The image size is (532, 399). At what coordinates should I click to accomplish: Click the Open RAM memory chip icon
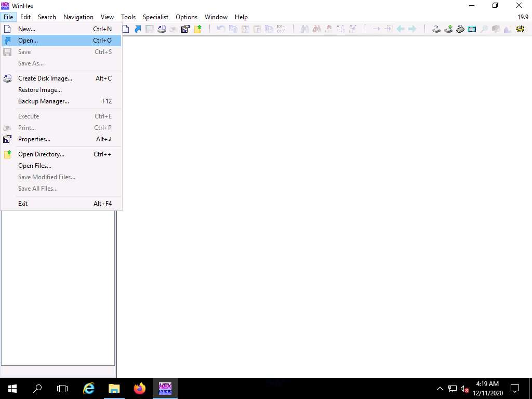460,29
